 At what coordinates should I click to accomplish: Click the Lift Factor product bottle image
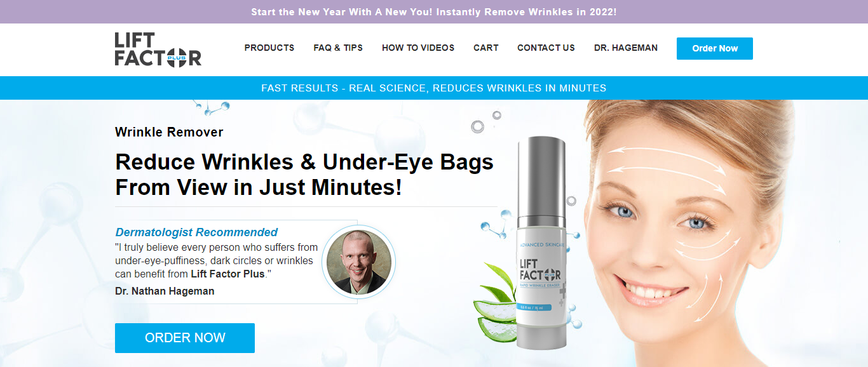click(540, 243)
